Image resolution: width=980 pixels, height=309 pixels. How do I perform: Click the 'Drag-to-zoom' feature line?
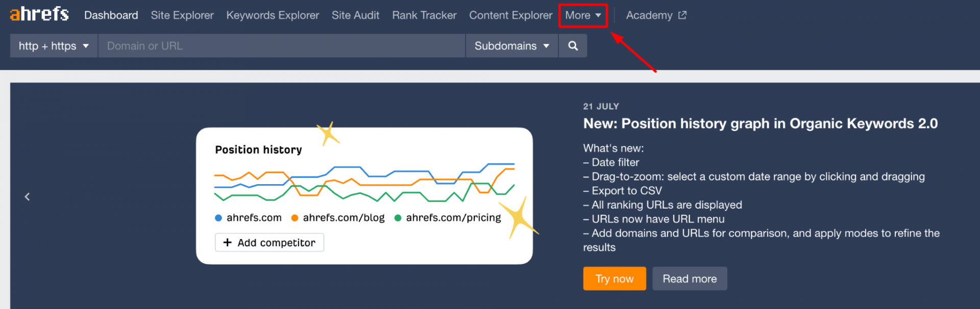754,176
